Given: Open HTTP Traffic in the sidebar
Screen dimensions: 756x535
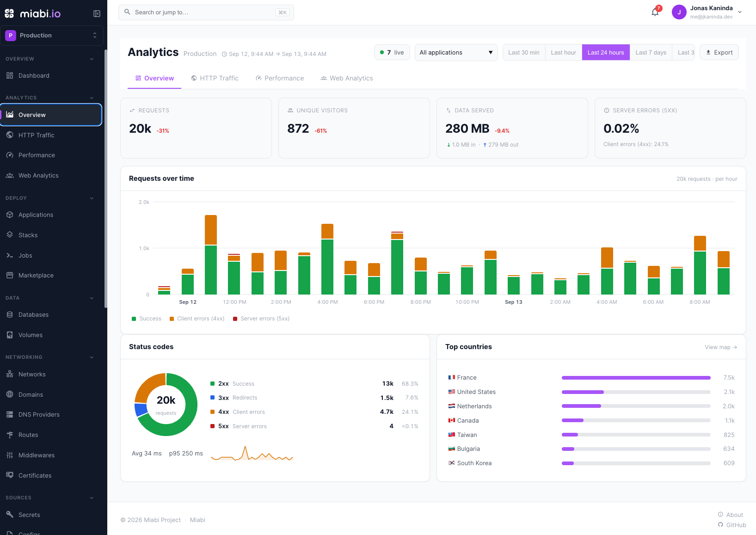Looking at the screenshot, I should click(51, 135).
